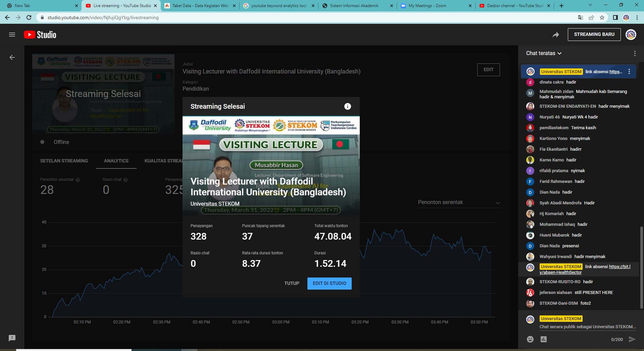This screenshot has width=644, height=351.
Task: Click help icon next to Penonton serentak
Action: click(x=78, y=180)
